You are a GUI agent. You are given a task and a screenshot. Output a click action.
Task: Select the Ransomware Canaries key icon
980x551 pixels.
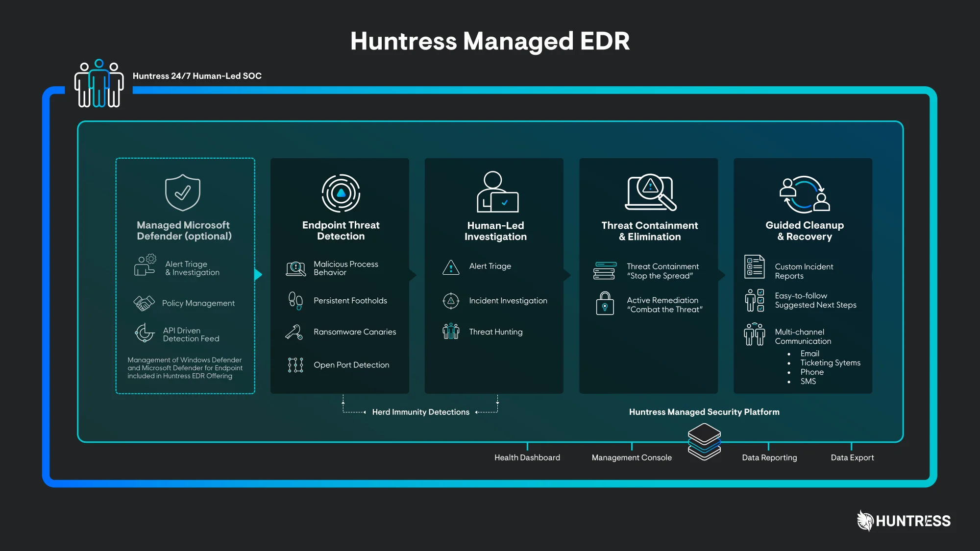pyautogui.click(x=294, y=332)
